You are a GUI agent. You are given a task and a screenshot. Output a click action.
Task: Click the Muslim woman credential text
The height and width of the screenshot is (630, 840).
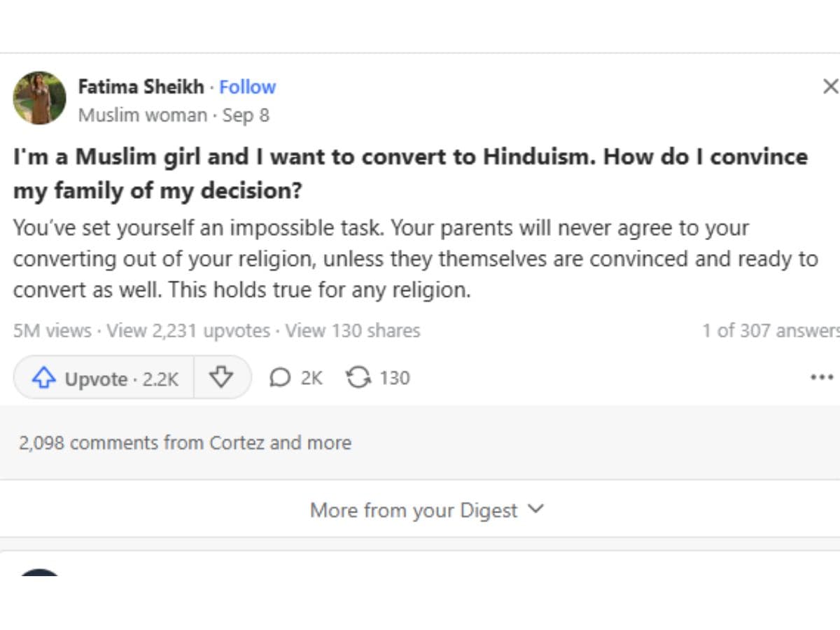pos(142,115)
